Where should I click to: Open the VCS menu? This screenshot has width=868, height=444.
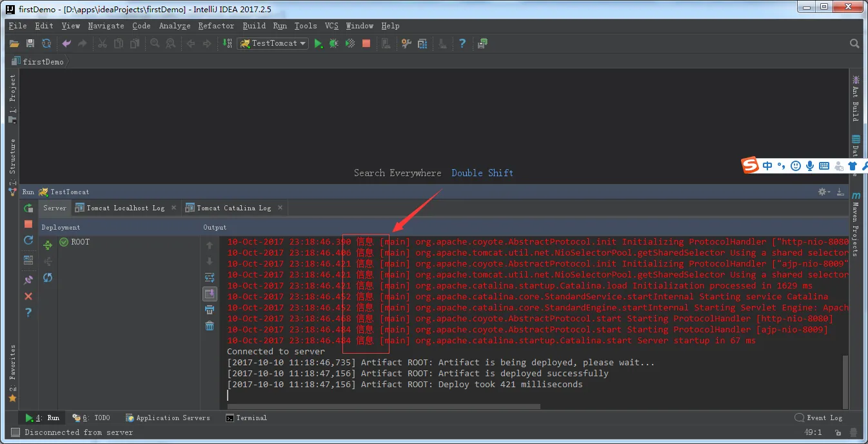coord(331,26)
